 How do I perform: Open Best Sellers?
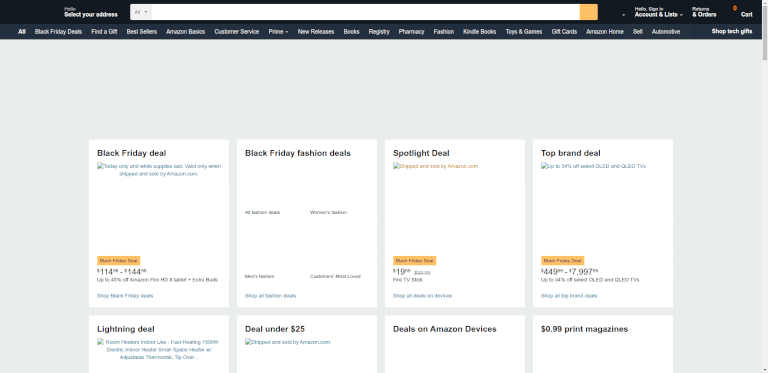142,32
